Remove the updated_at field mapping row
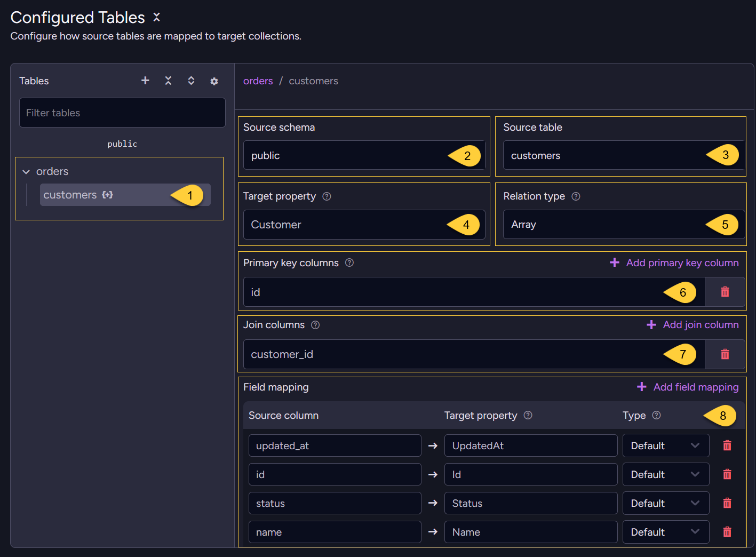 pos(727,445)
